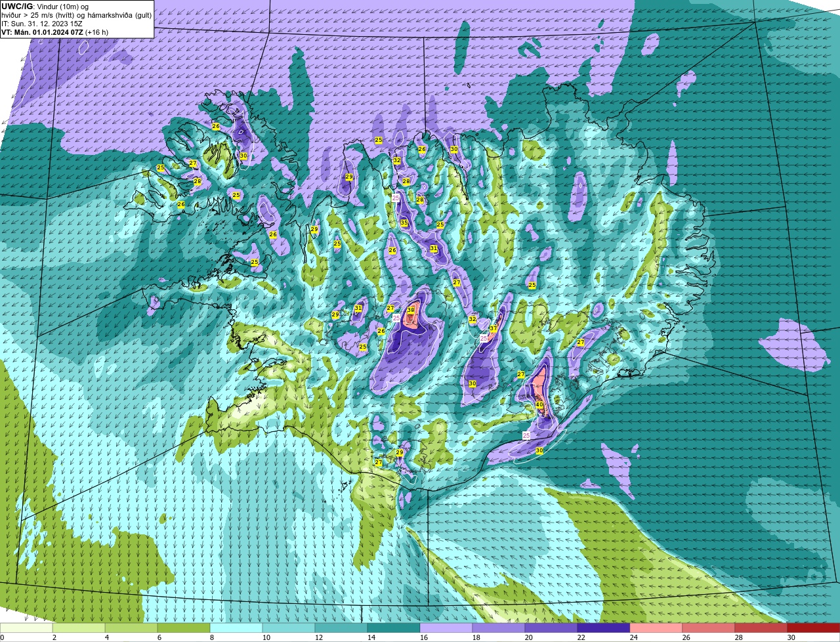Click the 'UWC/IG: Vindur (10m) og' title line
Viewport: 840px width, 642px height.
[45, 6]
